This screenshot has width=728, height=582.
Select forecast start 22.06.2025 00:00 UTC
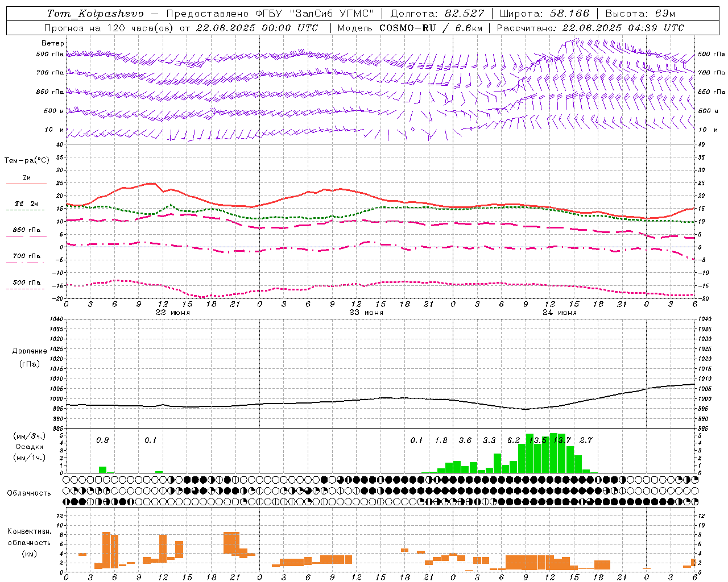coord(257,28)
